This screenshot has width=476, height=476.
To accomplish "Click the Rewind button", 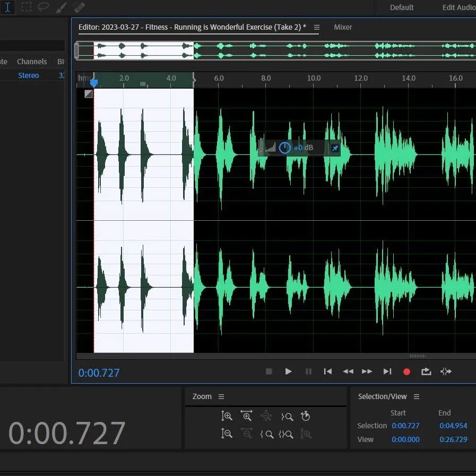I will pyautogui.click(x=348, y=371).
